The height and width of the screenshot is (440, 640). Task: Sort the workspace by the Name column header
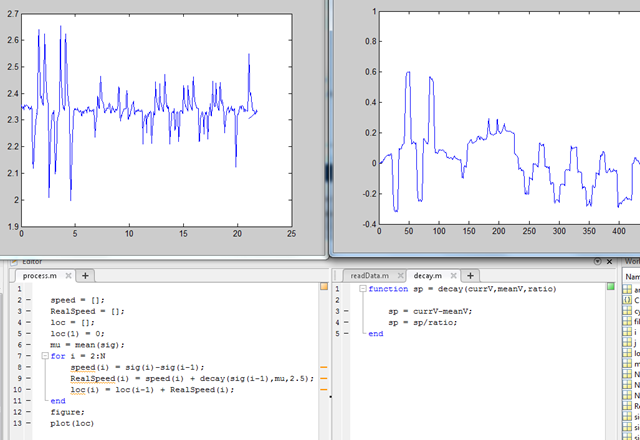[x=632, y=277]
